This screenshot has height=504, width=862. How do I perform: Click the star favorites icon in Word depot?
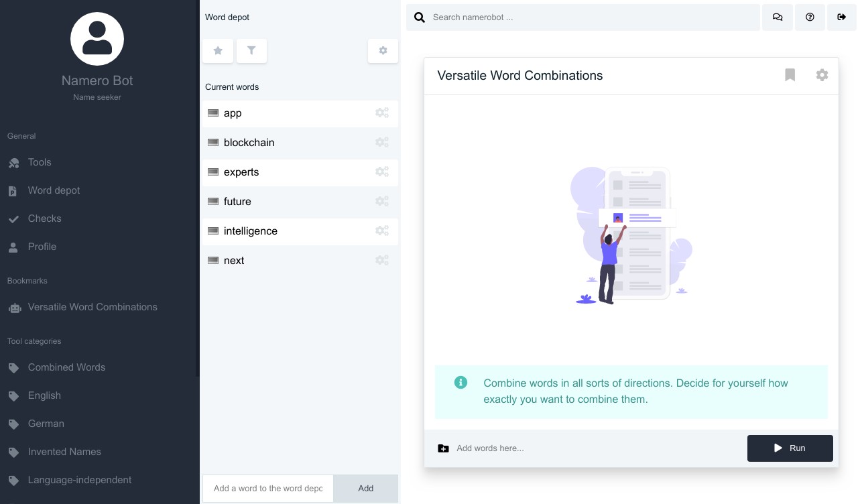(218, 51)
